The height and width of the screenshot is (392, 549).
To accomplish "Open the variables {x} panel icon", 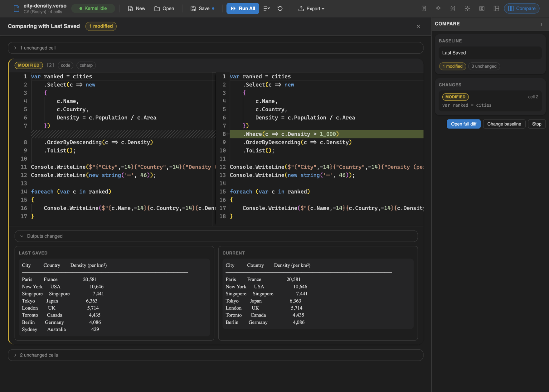I will point(453,8).
